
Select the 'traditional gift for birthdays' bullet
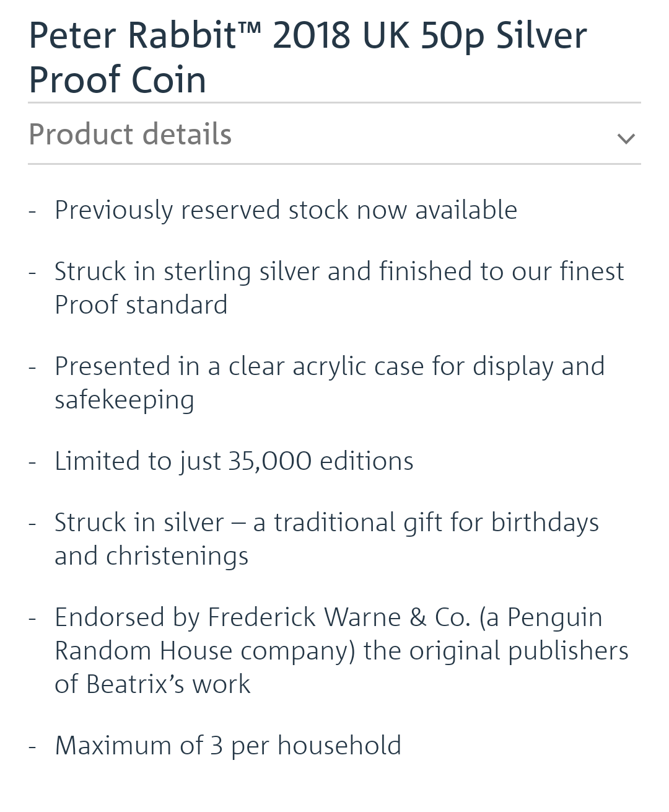click(327, 539)
